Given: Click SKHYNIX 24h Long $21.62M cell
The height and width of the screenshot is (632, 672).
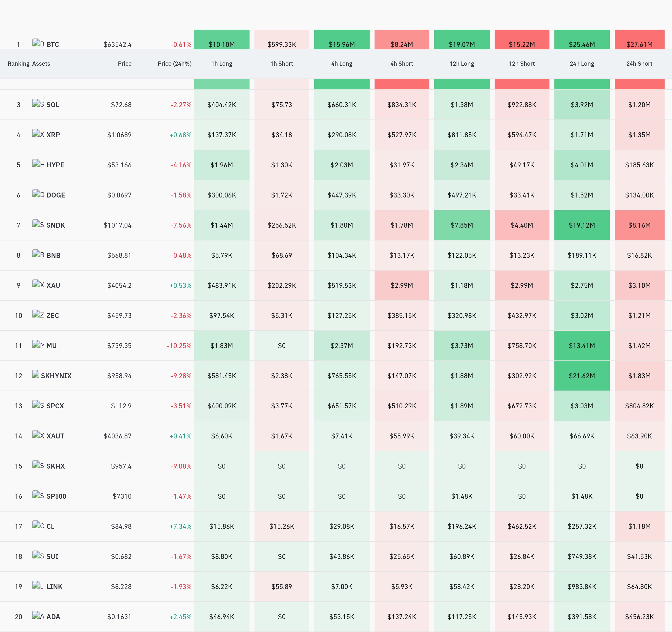Looking at the screenshot, I should point(582,376).
